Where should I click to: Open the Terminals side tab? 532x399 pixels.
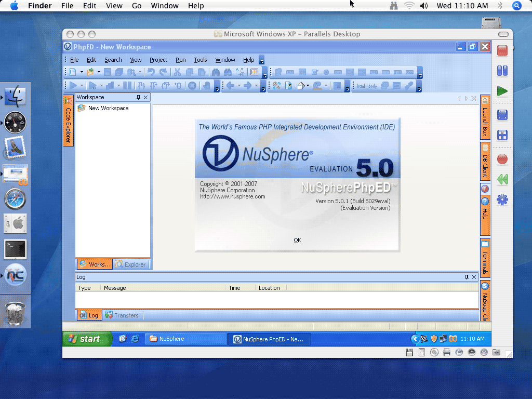point(485,259)
